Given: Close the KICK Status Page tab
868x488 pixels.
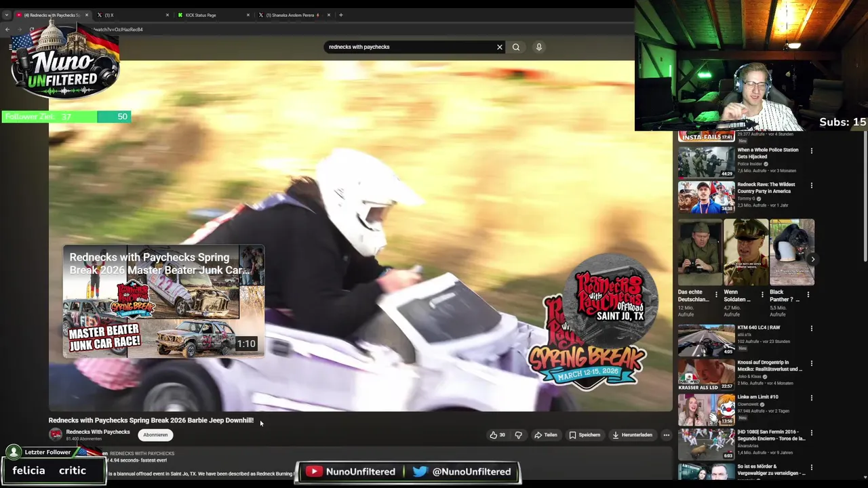Looking at the screenshot, I should point(248,15).
